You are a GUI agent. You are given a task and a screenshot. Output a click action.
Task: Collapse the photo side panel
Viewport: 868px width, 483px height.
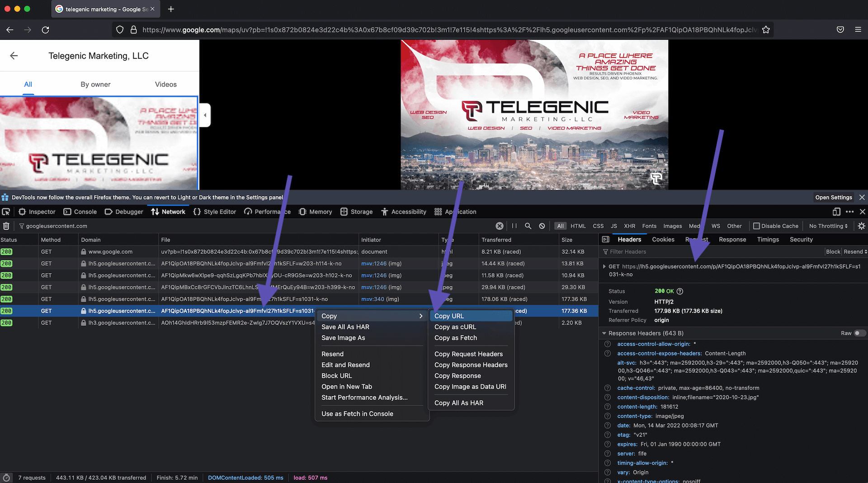[x=205, y=115]
